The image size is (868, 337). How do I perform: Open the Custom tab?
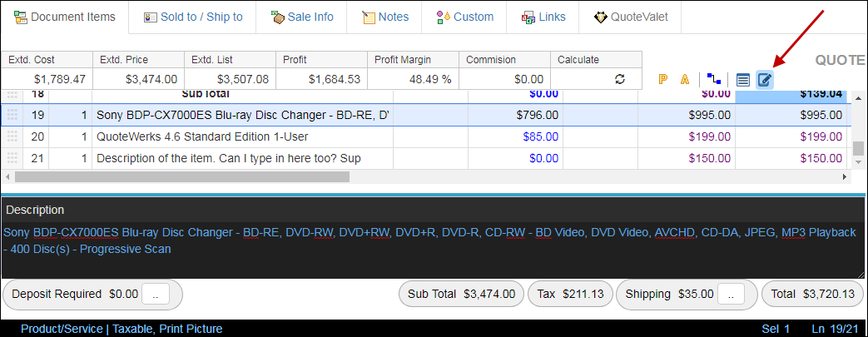464,17
